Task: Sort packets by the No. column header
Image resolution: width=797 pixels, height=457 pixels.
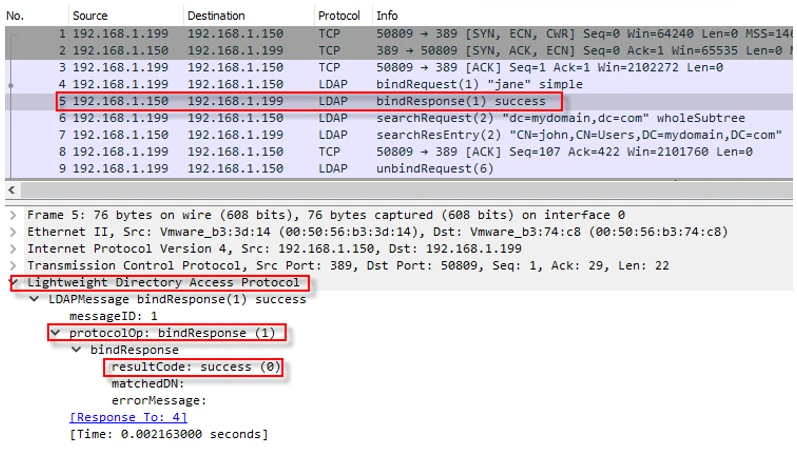Action: pyautogui.click(x=20, y=16)
